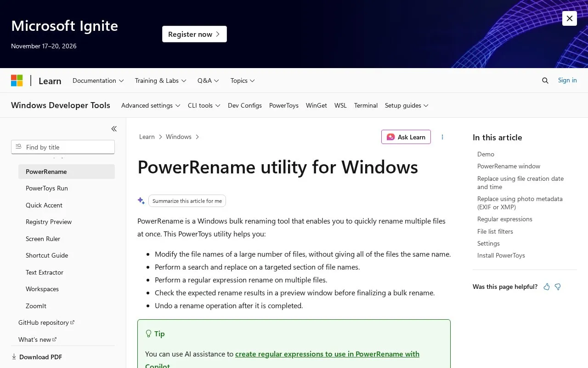This screenshot has height=368, width=588.
Task: Click the thumbs up feedback icon
Action: click(x=547, y=287)
